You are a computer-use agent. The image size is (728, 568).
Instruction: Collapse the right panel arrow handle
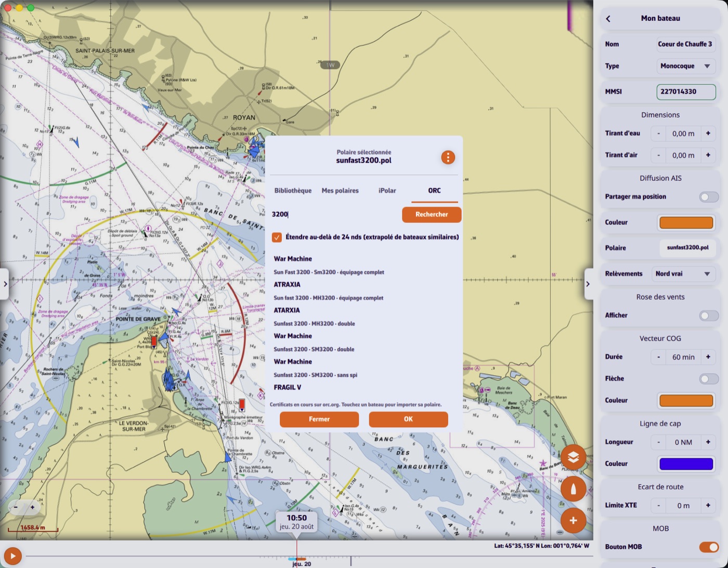[589, 284]
